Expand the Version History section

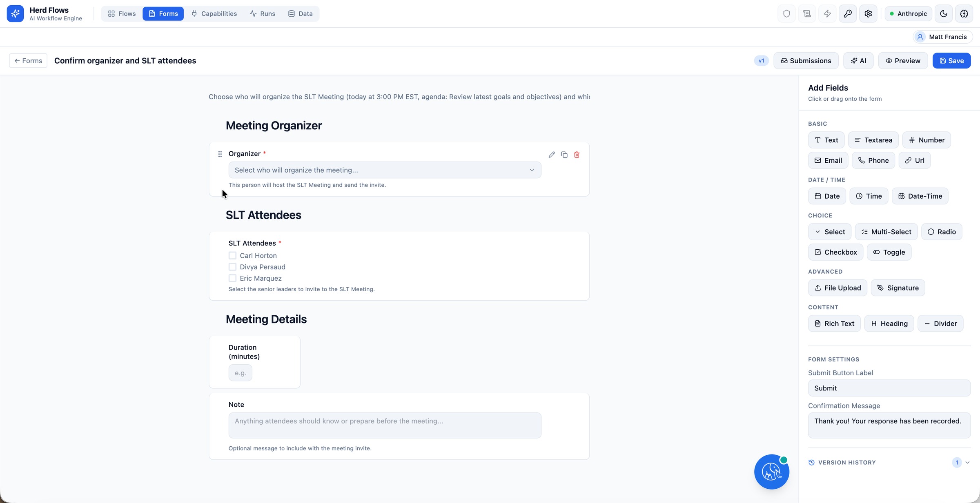(x=889, y=463)
